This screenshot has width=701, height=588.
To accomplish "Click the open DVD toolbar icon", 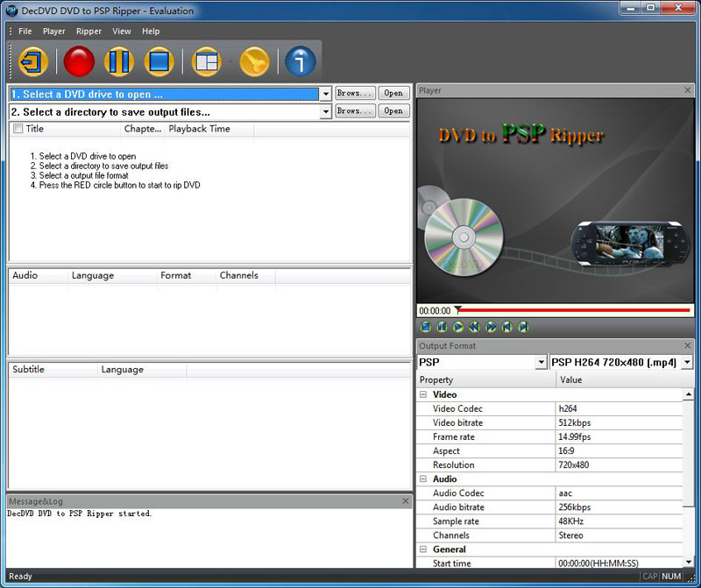I will pos(33,61).
